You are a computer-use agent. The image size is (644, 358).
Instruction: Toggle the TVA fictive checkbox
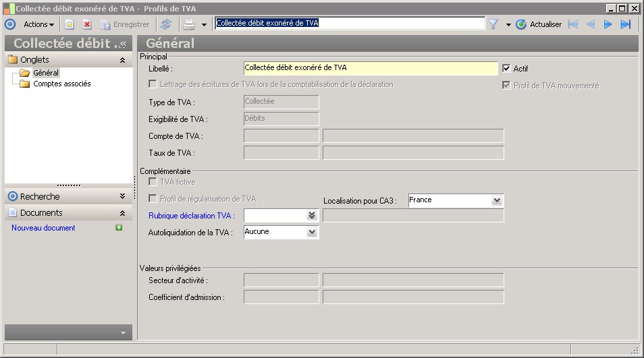point(153,181)
